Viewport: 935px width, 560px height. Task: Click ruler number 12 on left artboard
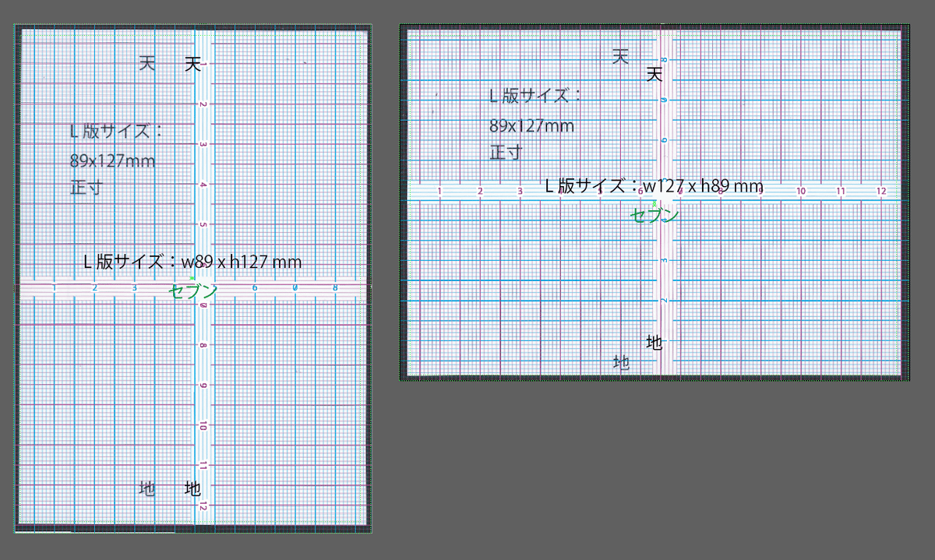tap(202, 505)
